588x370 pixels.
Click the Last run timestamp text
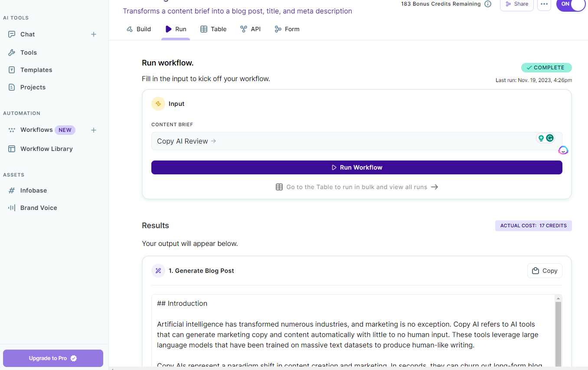point(534,80)
